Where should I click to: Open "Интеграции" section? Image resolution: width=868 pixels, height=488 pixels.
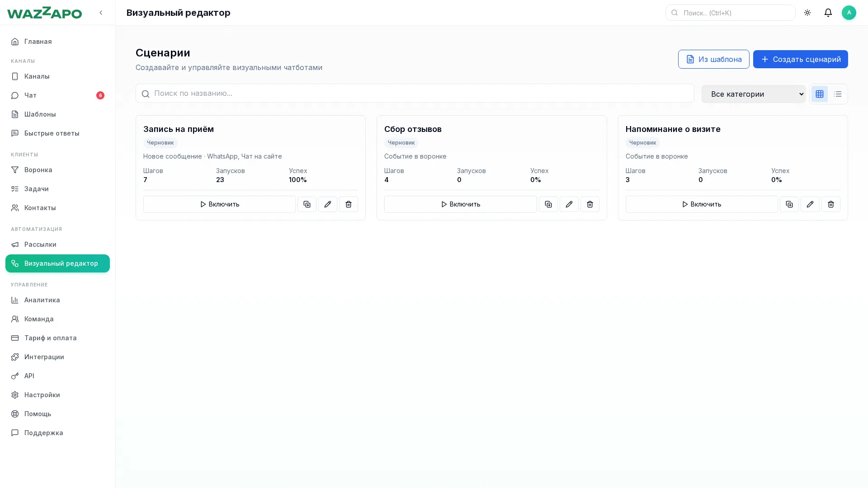tap(57, 357)
